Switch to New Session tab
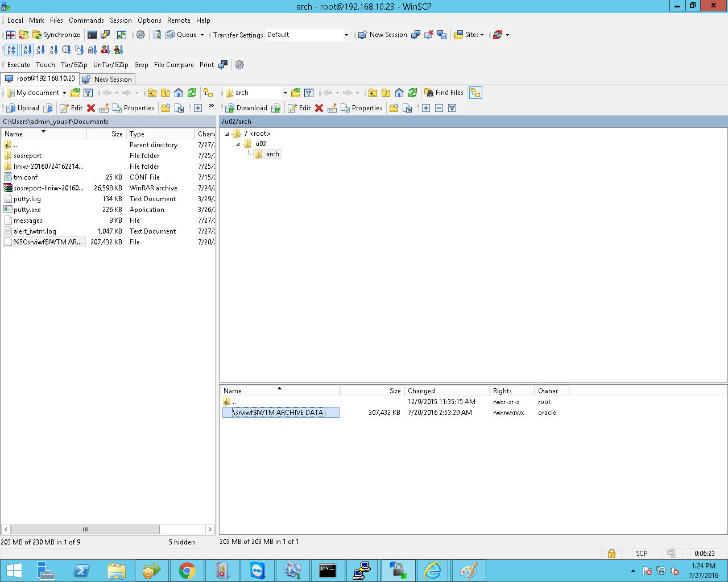The width and height of the screenshot is (728, 582). [x=107, y=79]
